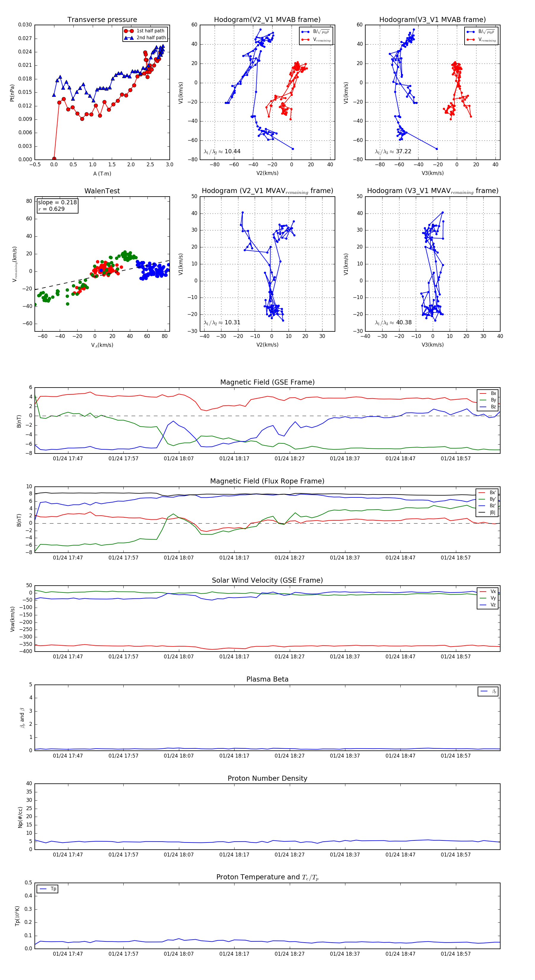
Task: Click the 'Hodogram (V3_V1 MVAV remaining frame)' title
Action: pos(432,191)
